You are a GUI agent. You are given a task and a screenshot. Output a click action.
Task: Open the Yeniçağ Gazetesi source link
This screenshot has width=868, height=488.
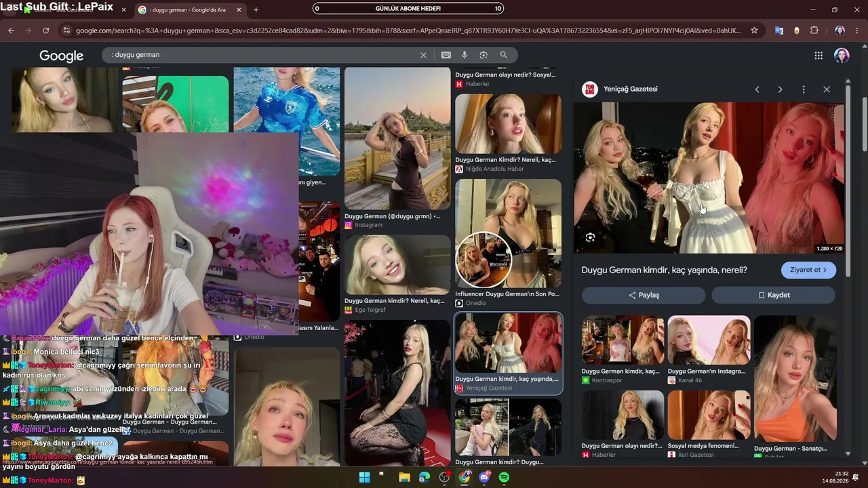(630, 89)
